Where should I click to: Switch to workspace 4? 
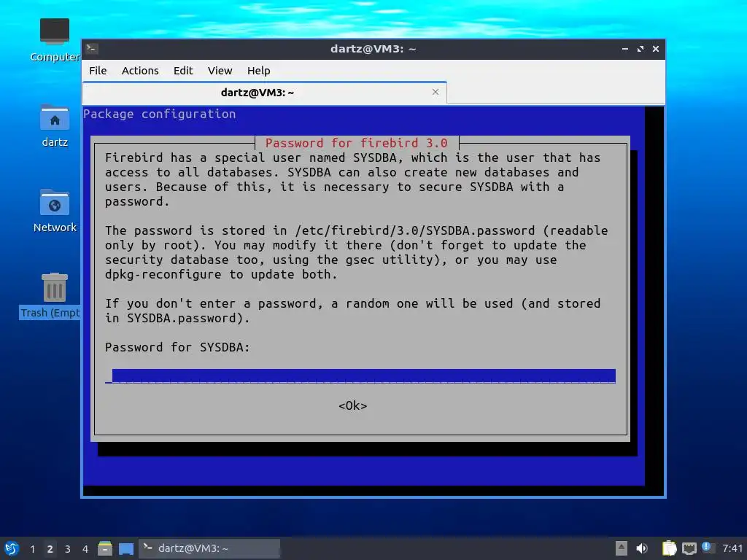(85, 549)
